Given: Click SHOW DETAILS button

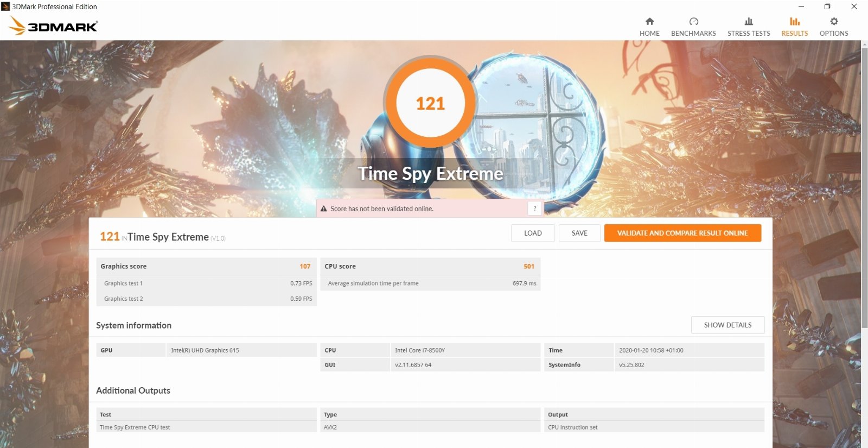Looking at the screenshot, I should 727,325.
